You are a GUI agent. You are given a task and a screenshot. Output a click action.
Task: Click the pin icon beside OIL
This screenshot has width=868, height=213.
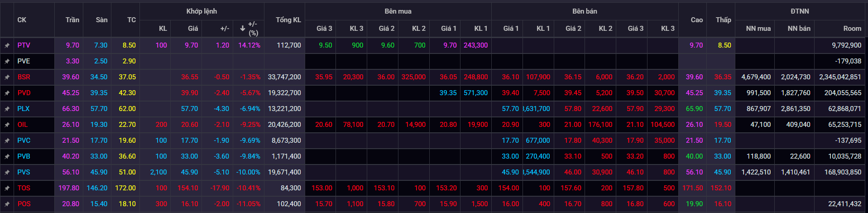[x=7, y=125]
